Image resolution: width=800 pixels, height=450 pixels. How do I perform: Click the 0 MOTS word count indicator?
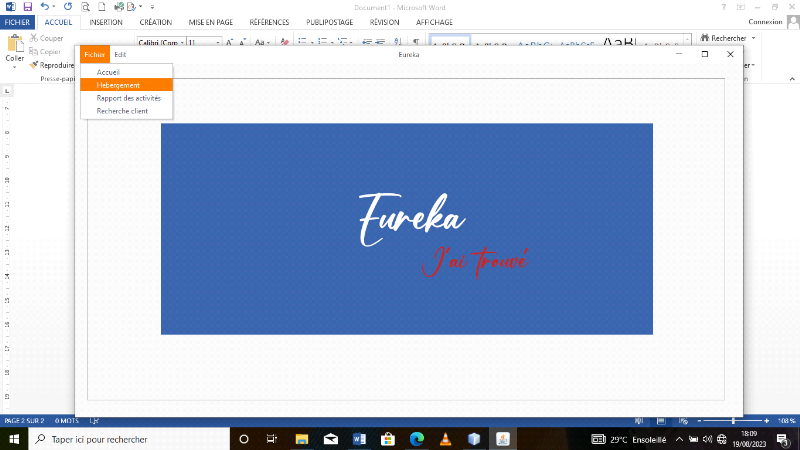pyautogui.click(x=67, y=421)
